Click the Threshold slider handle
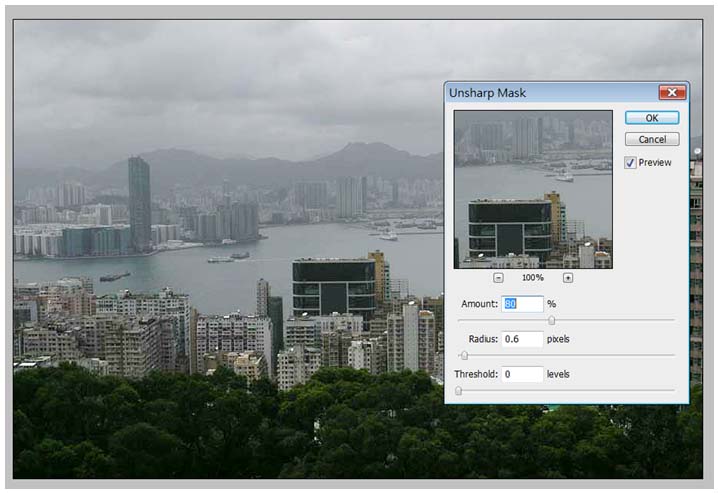 point(459,390)
